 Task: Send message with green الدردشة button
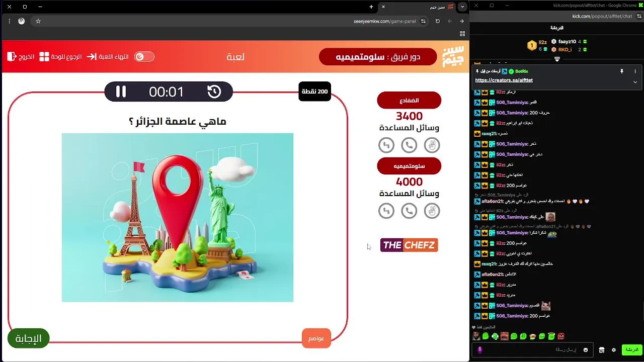[631, 350]
